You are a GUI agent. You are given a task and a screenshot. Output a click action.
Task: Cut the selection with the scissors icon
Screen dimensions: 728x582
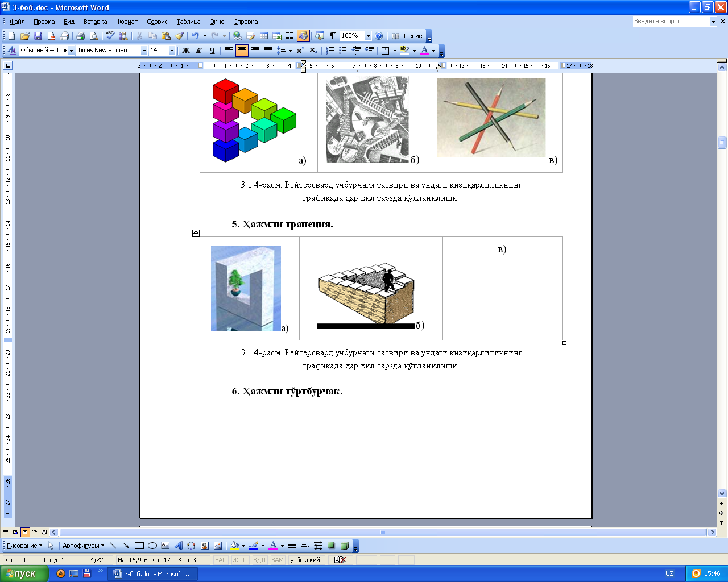139,36
